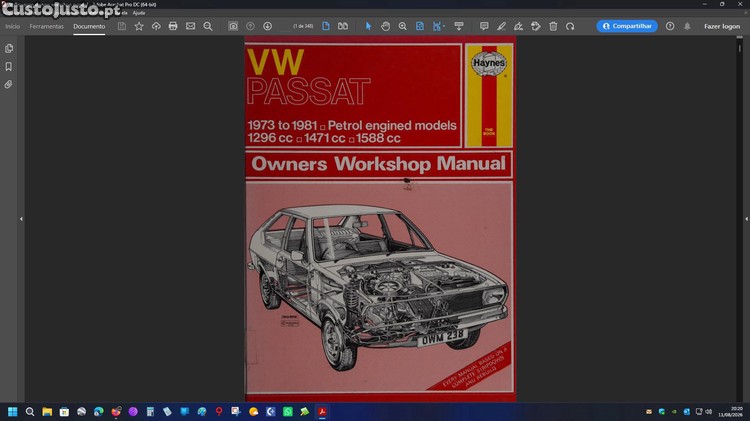
Task: Go to the previous page
Action: tap(250, 26)
